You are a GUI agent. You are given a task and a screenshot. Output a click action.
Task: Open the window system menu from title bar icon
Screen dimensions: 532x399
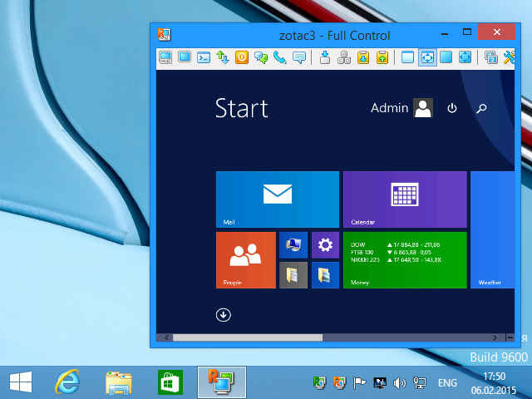[x=165, y=34]
